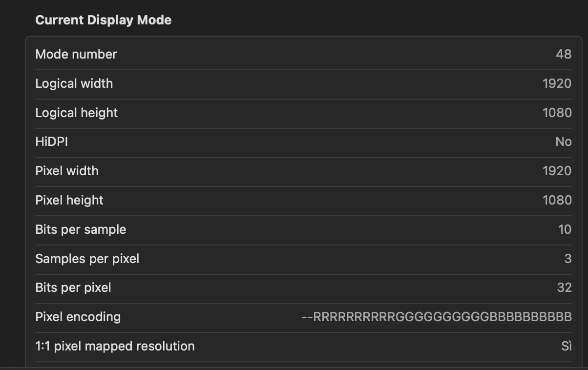Click the Bits per pixel value 32
Screen dimensions: 588x370
coord(564,288)
